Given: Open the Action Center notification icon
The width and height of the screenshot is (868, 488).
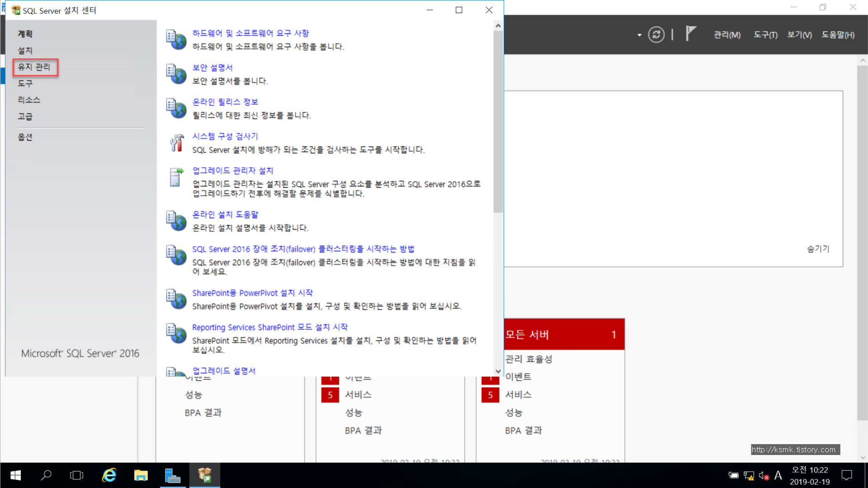Looking at the screenshot, I should tap(847, 475).
